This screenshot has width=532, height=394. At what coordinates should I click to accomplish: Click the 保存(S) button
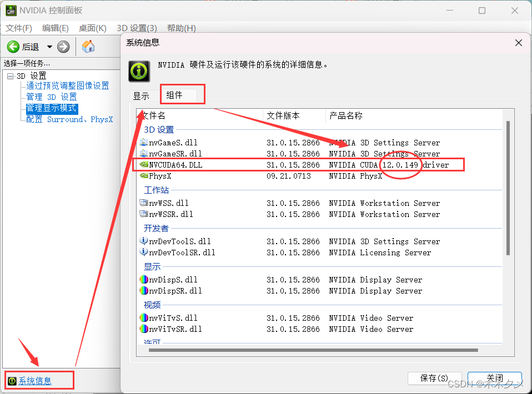pos(435,377)
